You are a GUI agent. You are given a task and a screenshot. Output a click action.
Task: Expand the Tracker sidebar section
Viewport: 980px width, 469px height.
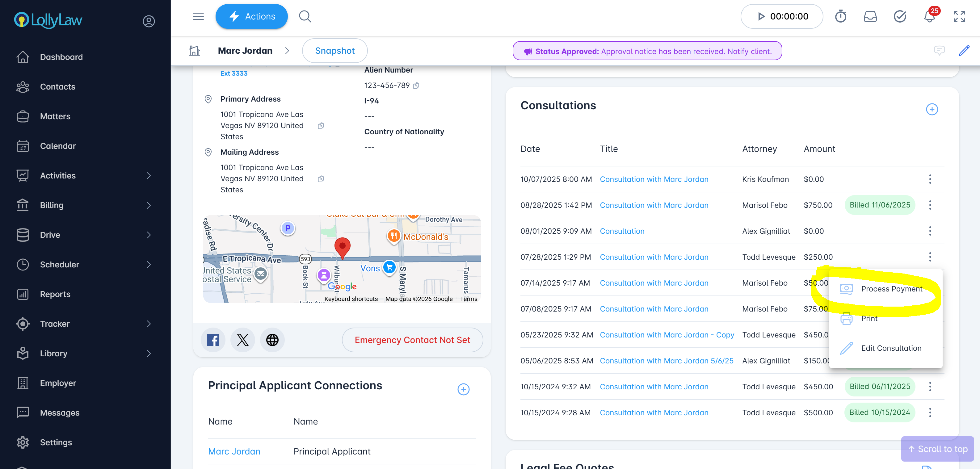click(x=149, y=324)
